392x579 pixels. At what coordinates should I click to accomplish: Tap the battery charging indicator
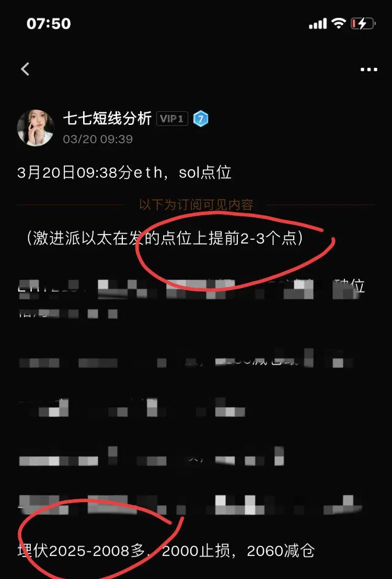pyautogui.click(x=363, y=24)
